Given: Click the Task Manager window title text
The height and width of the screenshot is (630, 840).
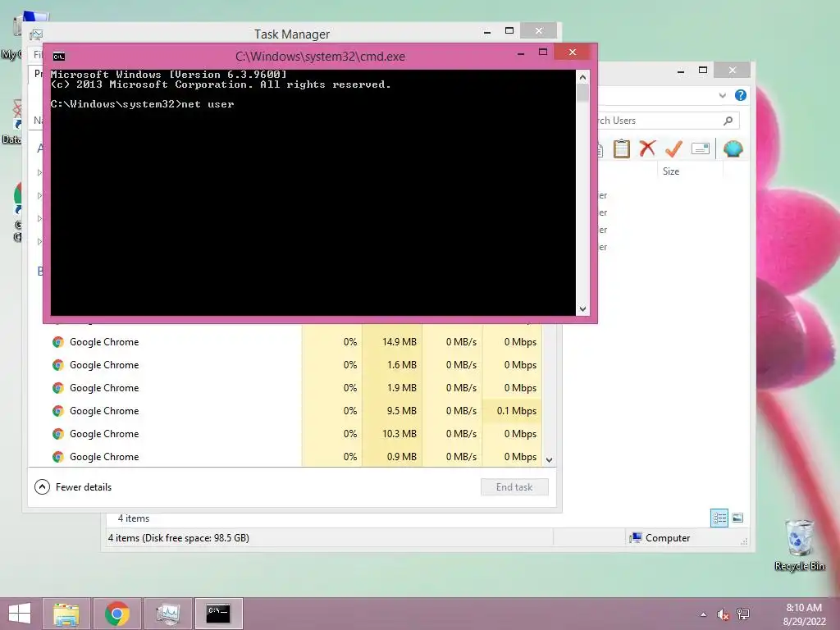Looking at the screenshot, I should click(292, 34).
